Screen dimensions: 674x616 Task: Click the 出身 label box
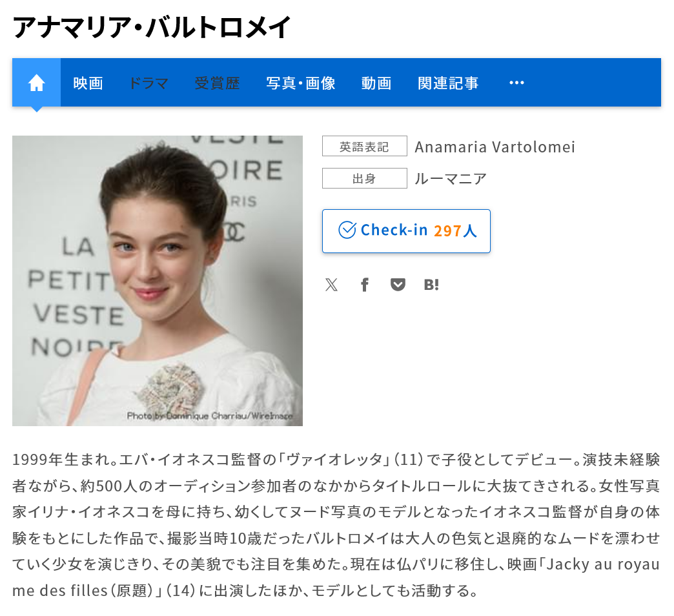pyautogui.click(x=365, y=178)
